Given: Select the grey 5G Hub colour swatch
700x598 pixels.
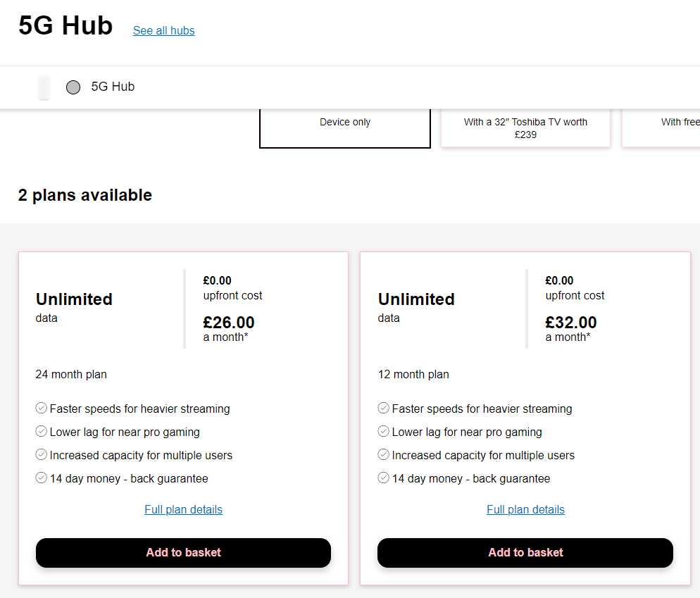Looking at the screenshot, I should [73, 87].
